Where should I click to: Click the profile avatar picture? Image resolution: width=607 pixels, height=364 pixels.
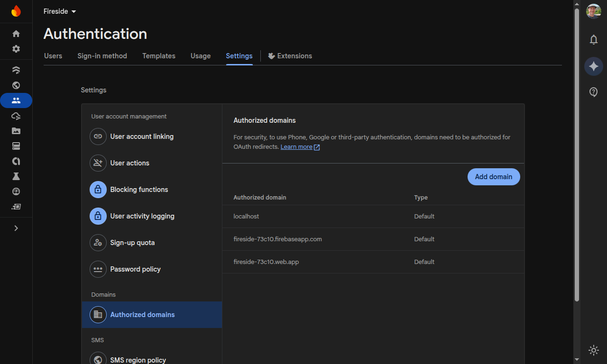593,11
